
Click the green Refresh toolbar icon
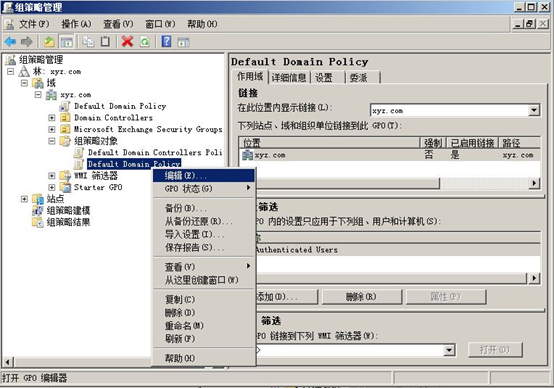(145, 42)
